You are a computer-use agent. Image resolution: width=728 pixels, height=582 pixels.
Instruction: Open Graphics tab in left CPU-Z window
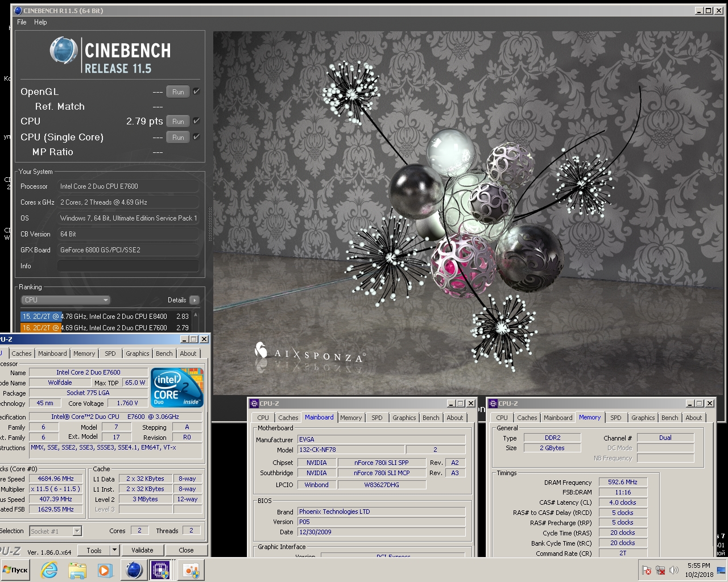pyautogui.click(x=138, y=354)
